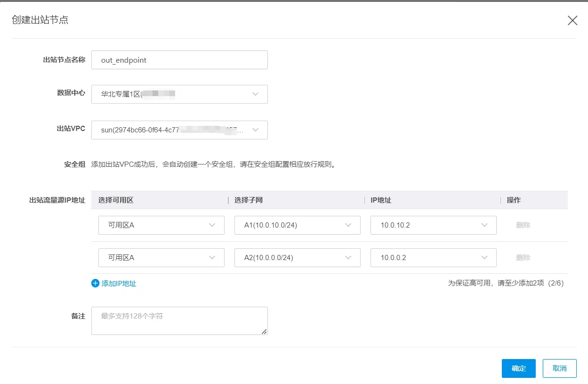Close the 创建出站节点 dialog with X
This screenshot has height=384, width=588.
572,20
